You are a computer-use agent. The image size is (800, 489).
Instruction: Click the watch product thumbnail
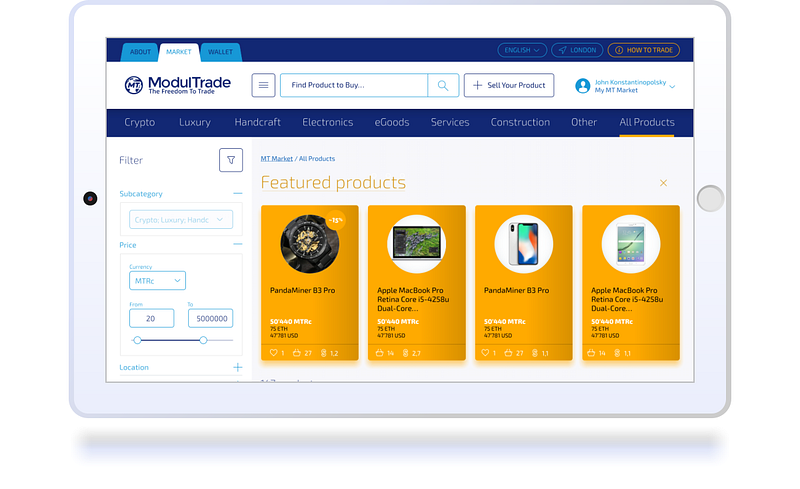[310, 244]
